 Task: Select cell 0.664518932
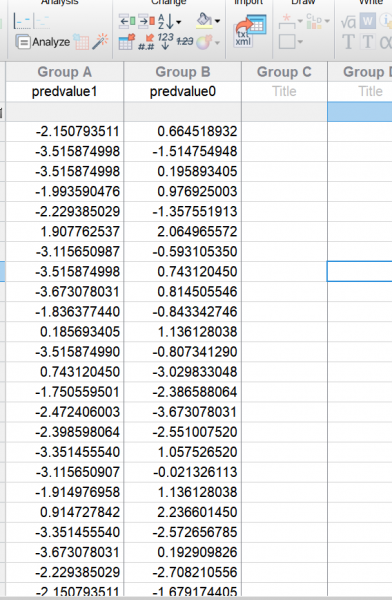pos(183,132)
